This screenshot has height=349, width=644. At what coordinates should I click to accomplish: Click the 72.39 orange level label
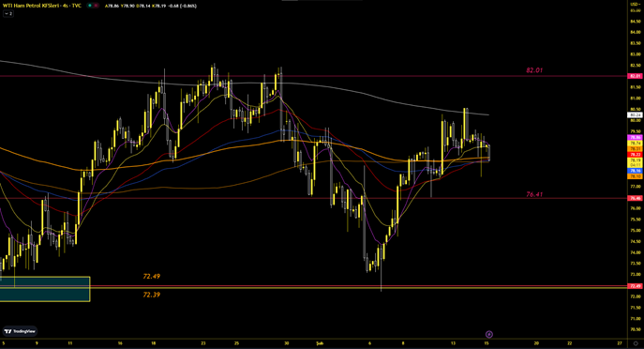point(152,295)
